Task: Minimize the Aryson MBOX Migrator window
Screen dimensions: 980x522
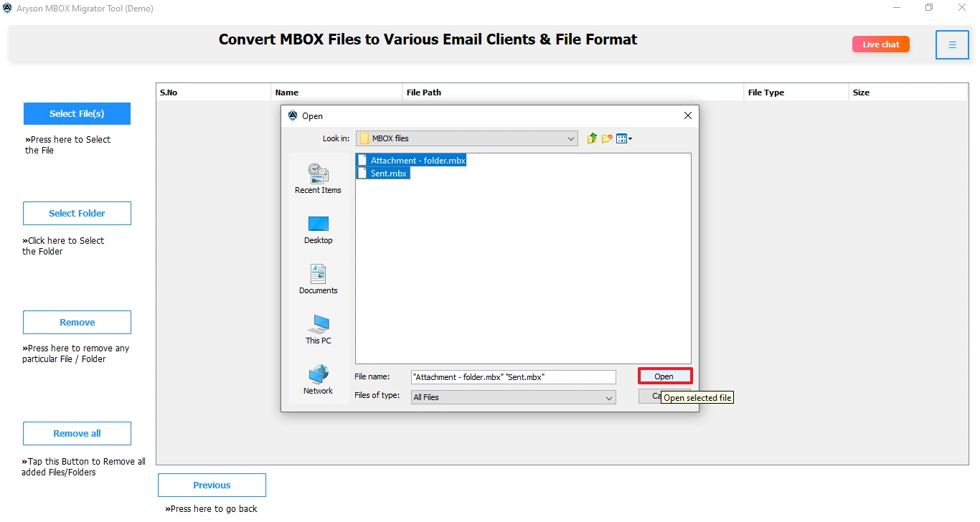Action: 897,8
